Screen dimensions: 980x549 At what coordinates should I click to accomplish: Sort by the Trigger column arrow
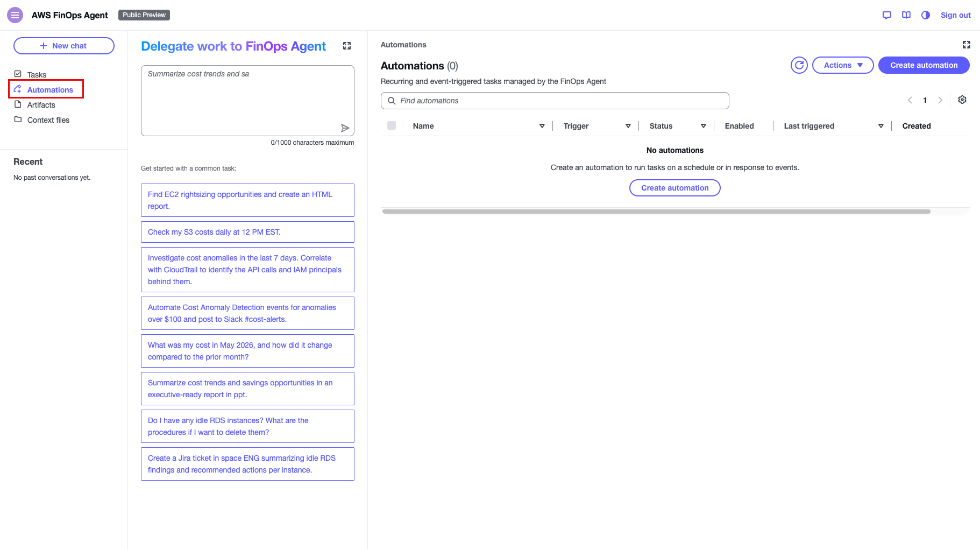628,126
